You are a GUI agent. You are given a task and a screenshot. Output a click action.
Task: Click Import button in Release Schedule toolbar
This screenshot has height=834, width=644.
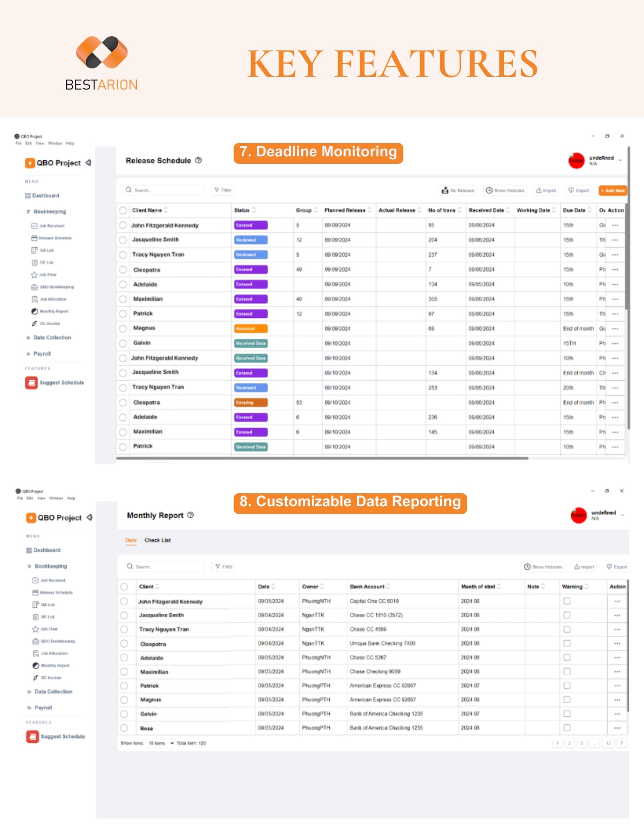click(546, 191)
